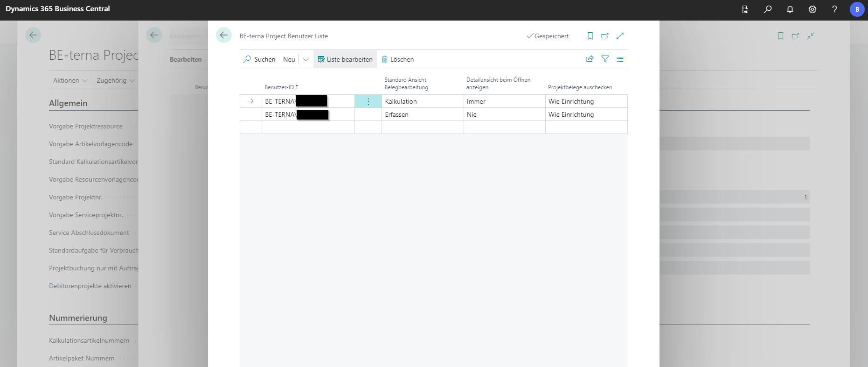This screenshot has height=367, width=868.
Task: Open list in new window icon
Action: point(605,36)
